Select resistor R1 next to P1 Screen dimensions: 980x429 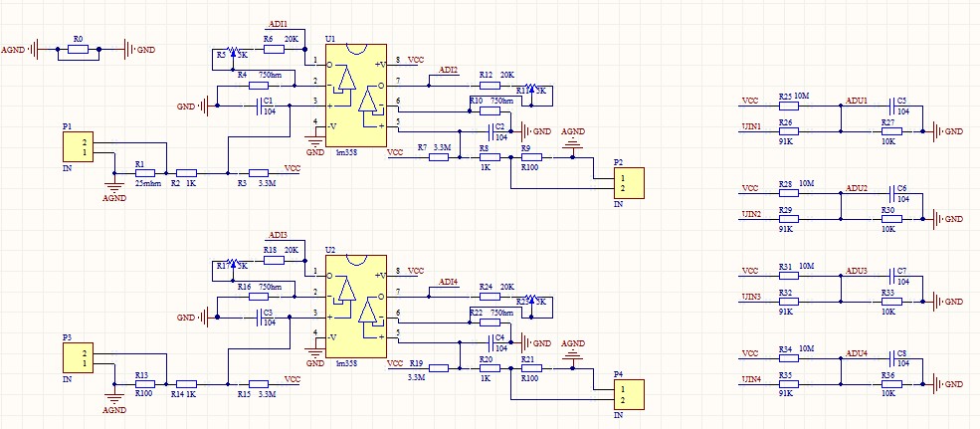tap(145, 173)
